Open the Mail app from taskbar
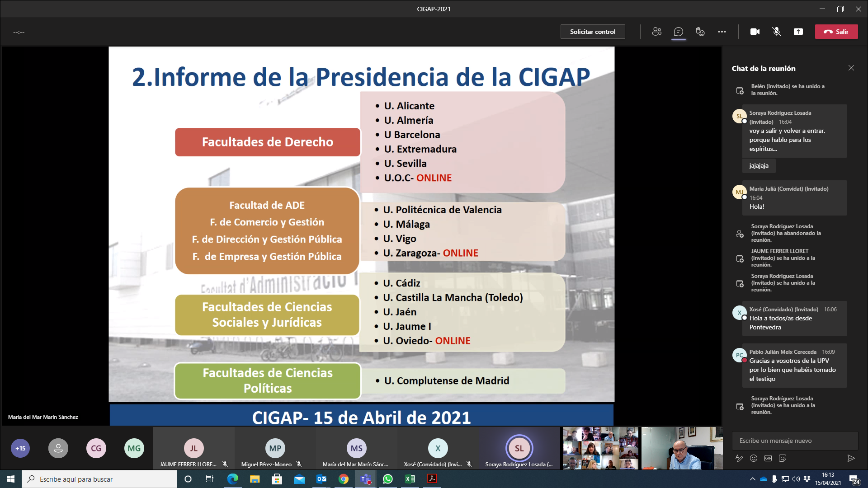The image size is (868, 488). pyautogui.click(x=299, y=479)
